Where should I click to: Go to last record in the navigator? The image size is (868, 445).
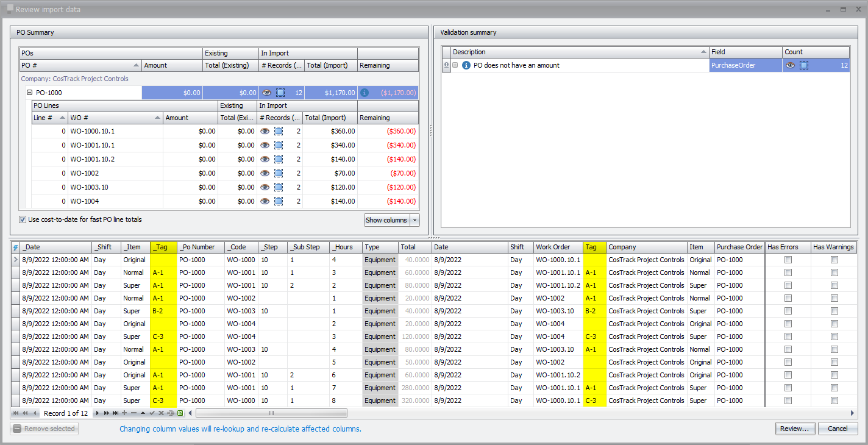tap(116, 413)
